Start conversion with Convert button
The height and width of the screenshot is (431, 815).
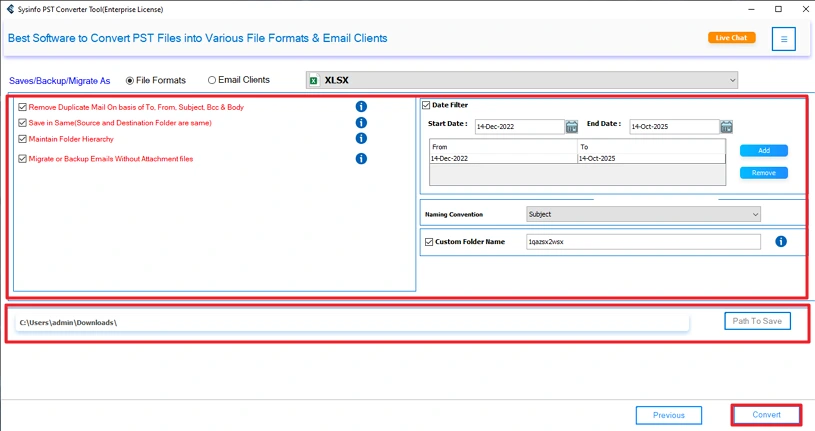coord(766,414)
